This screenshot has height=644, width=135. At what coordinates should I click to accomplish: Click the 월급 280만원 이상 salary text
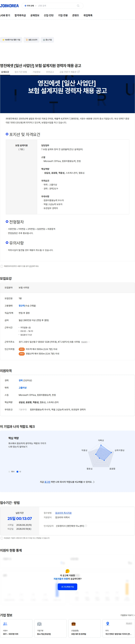pos(34,320)
